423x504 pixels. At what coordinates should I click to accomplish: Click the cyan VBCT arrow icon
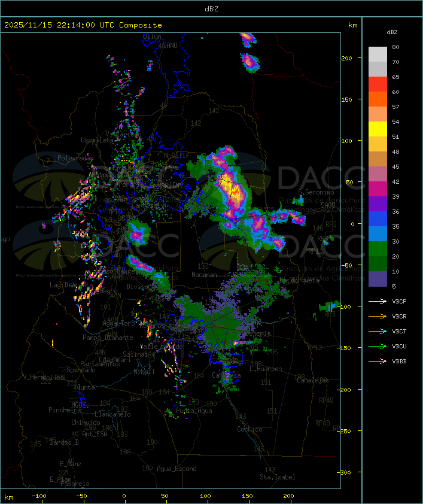click(x=378, y=331)
